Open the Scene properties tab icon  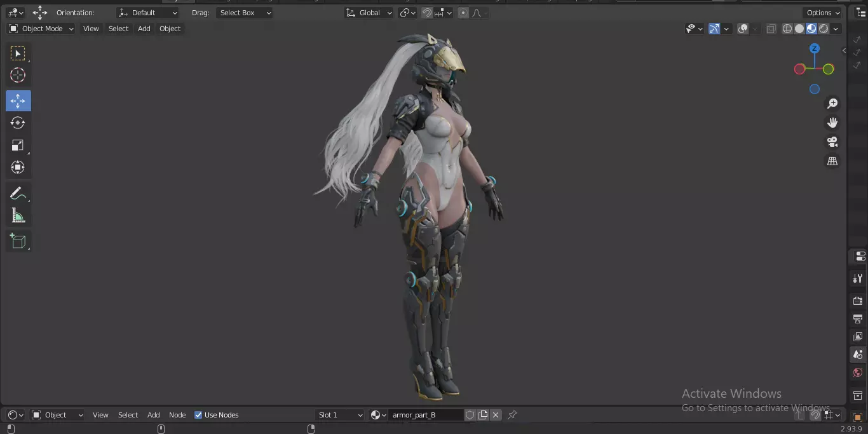point(858,355)
